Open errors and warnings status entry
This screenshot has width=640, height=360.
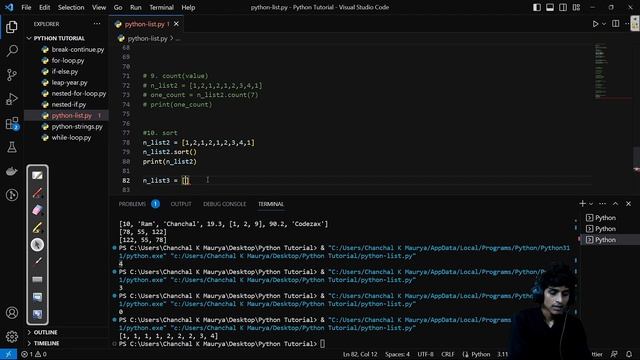pos(33,354)
